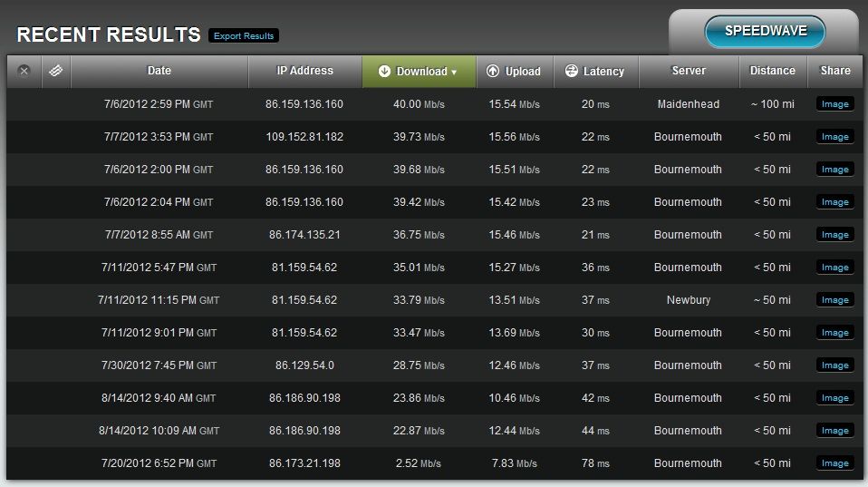This screenshot has width=868, height=487.
Task: Select the 15.42 Mb/s upload value
Action: (515, 202)
